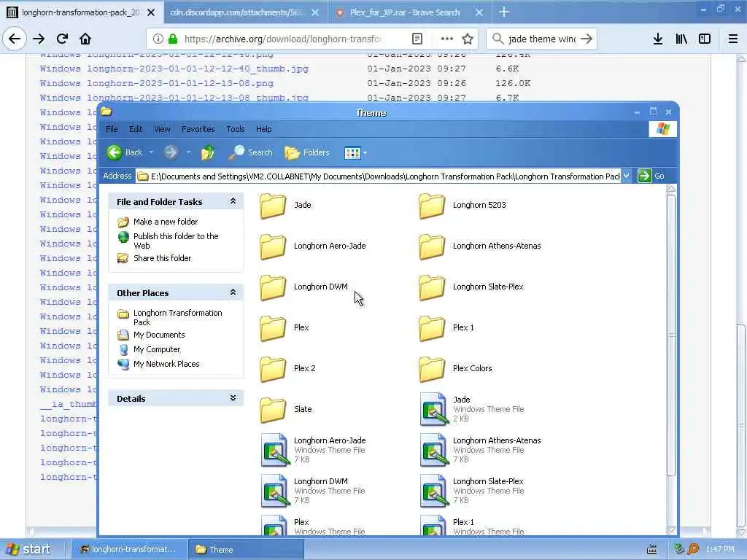Expand the Address bar path dropdown
The width and height of the screenshot is (747, 560).
tap(627, 176)
